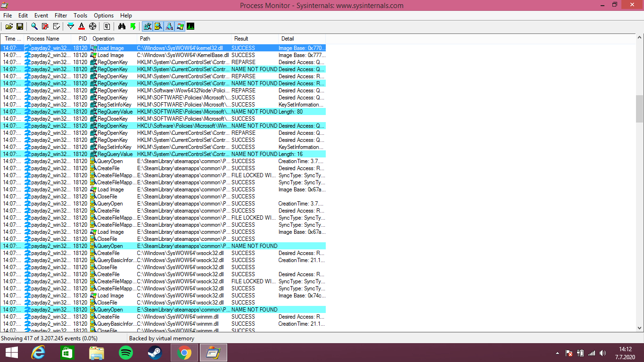
Task: Click the Process Monitor title bar icon
Action: pyautogui.click(x=5, y=5)
